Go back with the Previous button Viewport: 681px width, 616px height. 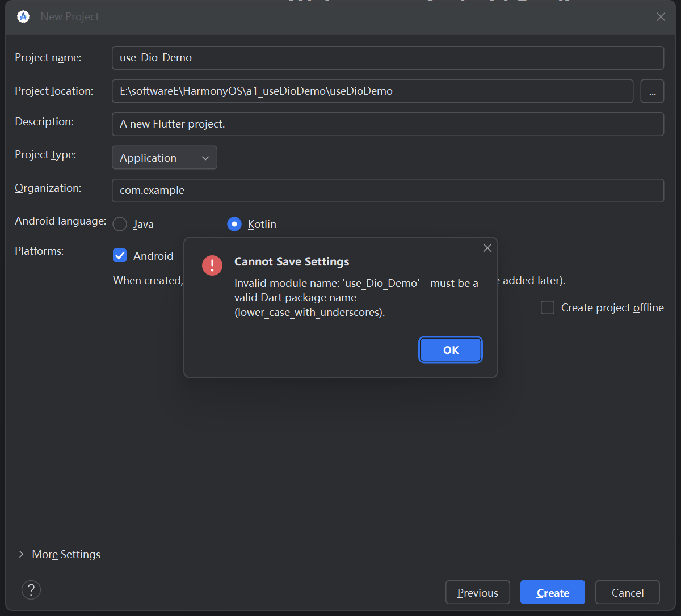[478, 592]
